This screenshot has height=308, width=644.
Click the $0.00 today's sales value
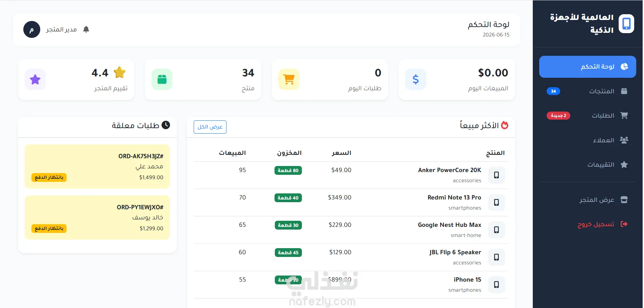tap(493, 73)
